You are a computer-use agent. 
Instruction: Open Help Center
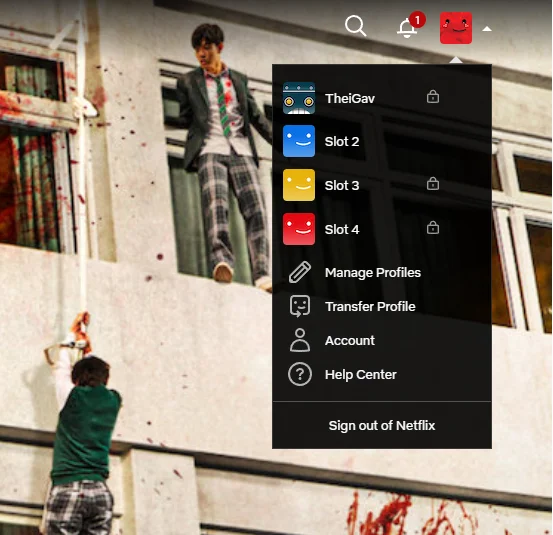360,375
